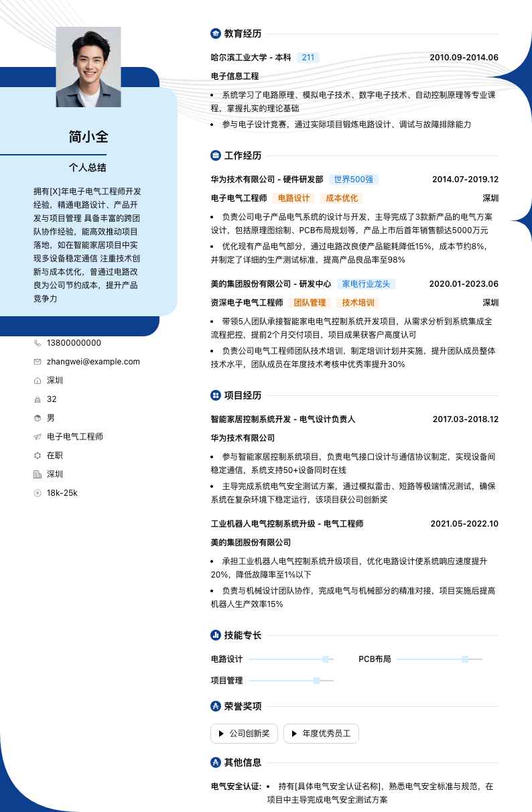The image size is (532, 812).
Task: Click the 项目管理 skill level slider
Action: pos(291,681)
